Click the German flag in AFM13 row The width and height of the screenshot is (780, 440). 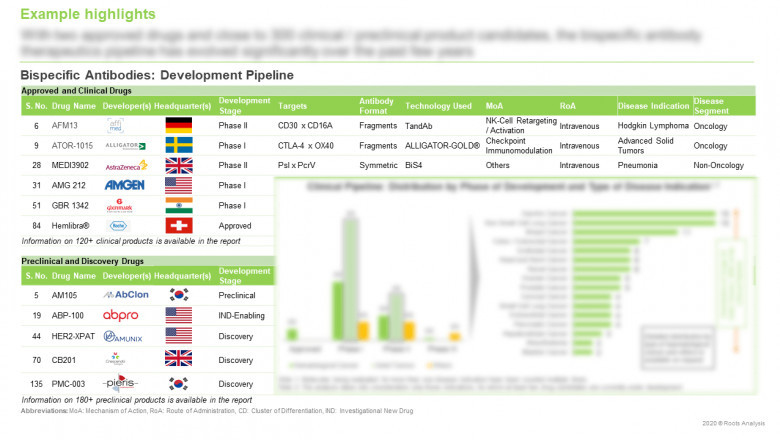[179, 125]
